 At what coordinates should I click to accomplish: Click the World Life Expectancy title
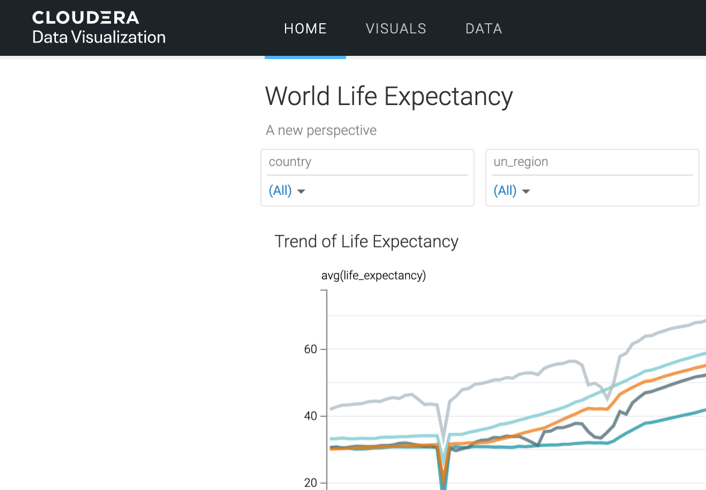(x=388, y=97)
